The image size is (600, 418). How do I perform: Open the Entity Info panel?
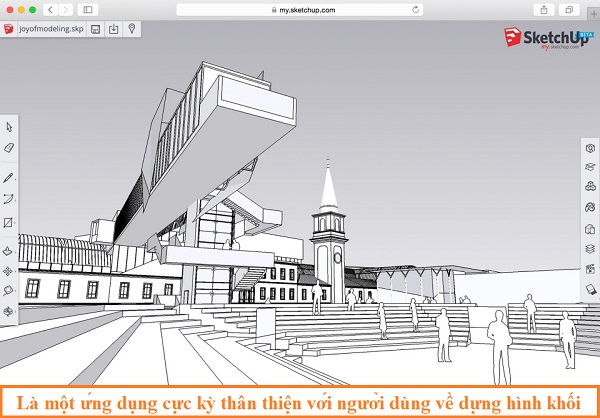(x=590, y=148)
